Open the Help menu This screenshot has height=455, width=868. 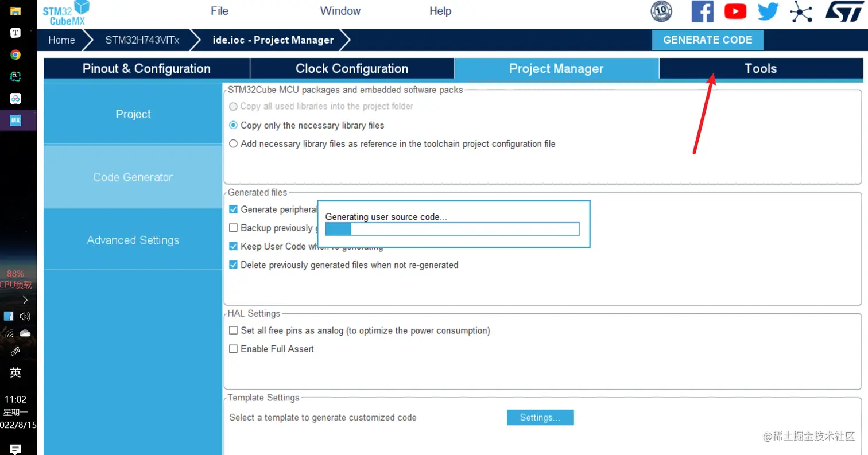pyautogui.click(x=440, y=11)
